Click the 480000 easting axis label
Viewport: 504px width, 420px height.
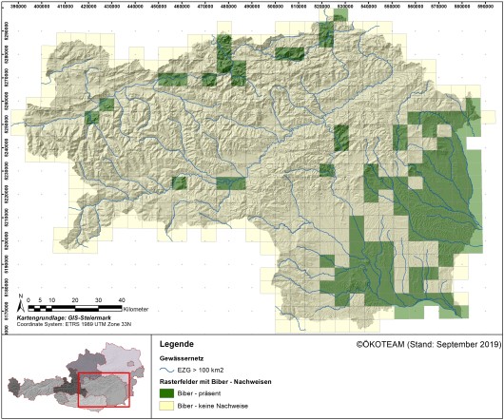tap(228, 6)
